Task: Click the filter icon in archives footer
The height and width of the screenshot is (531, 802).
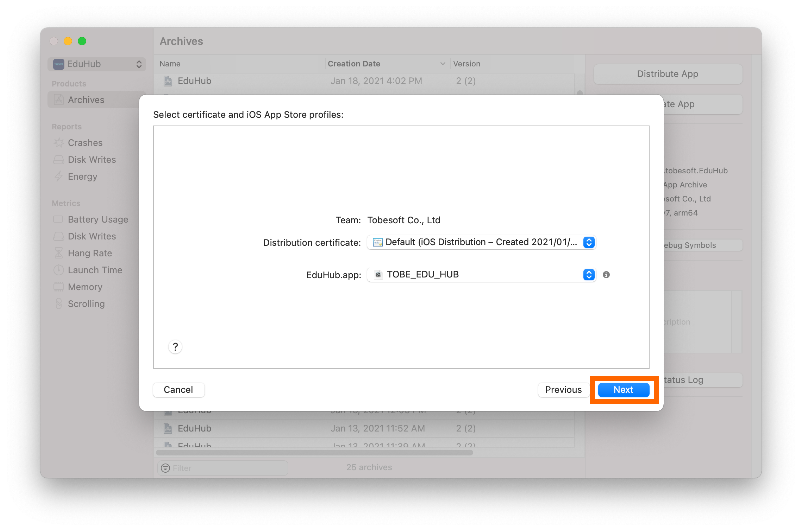Action: pyautogui.click(x=165, y=468)
